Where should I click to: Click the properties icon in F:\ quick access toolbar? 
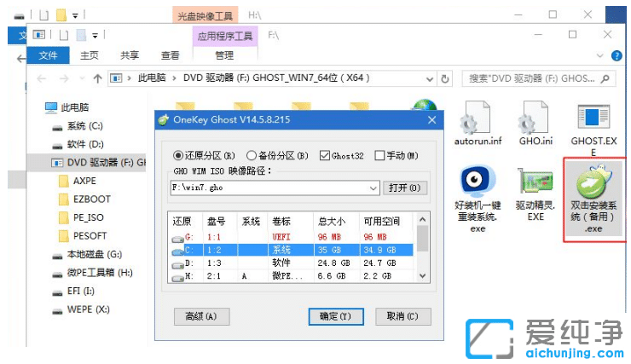(39, 35)
